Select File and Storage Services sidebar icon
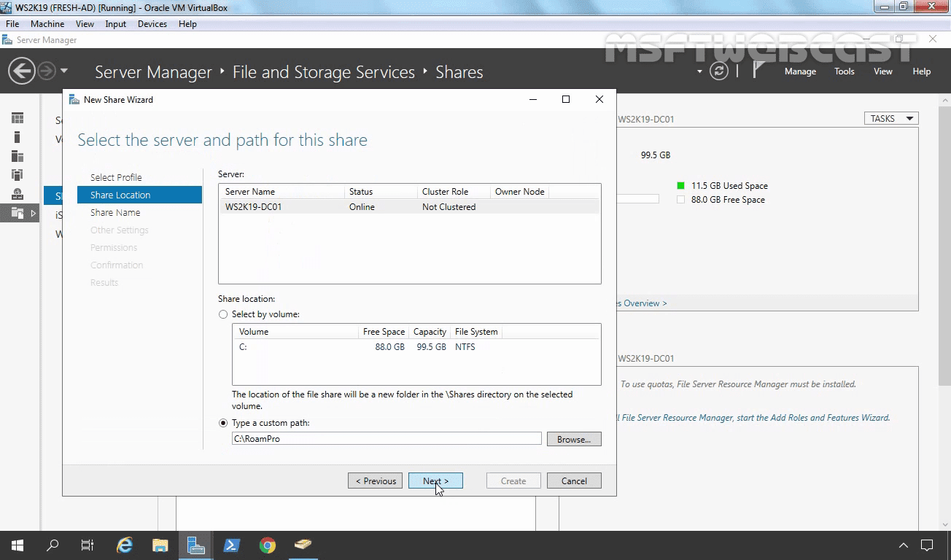Viewport: 951px width, 560px height. point(18,213)
